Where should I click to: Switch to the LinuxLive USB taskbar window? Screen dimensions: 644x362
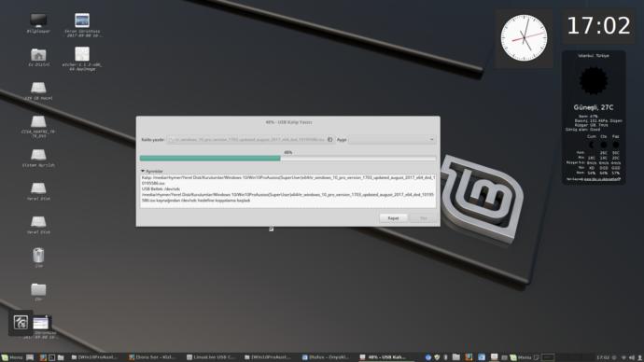(x=210, y=357)
